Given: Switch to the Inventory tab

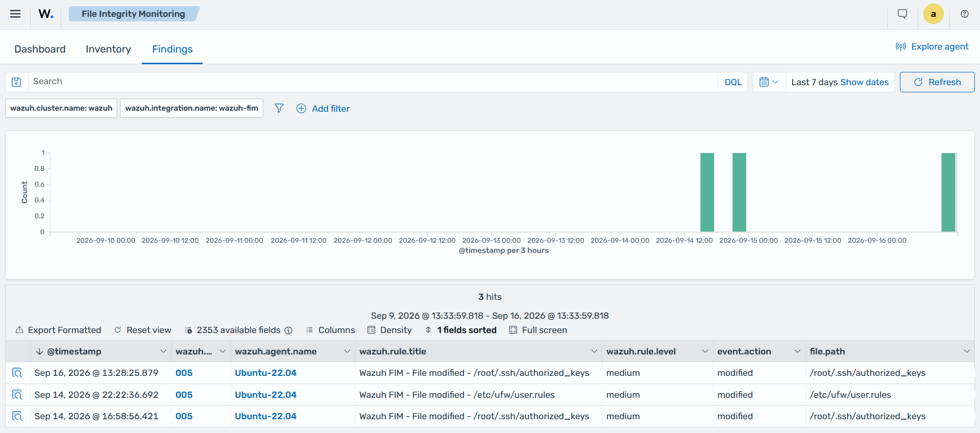Looking at the screenshot, I should [x=108, y=49].
